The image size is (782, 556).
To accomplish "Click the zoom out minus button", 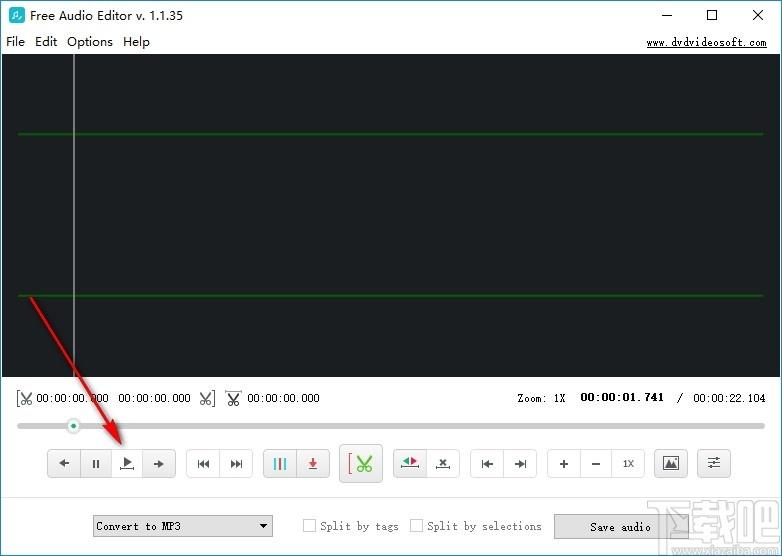I will (596, 464).
